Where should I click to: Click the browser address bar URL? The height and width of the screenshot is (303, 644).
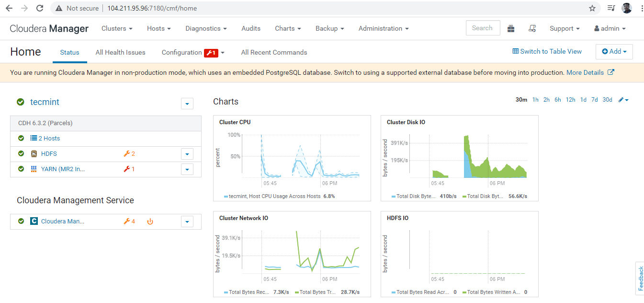(x=152, y=8)
